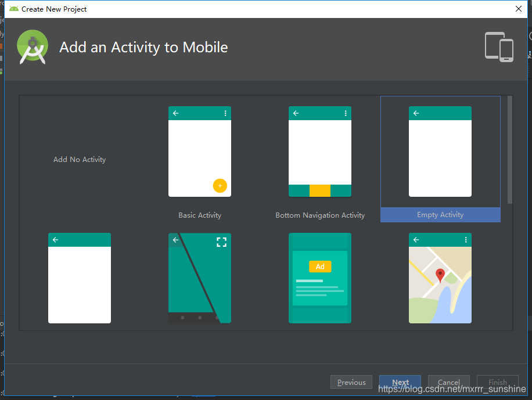Pick the Ad activity template thumbnail
The height and width of the screenshot is (400, 532).
click(x=319, y=278)
